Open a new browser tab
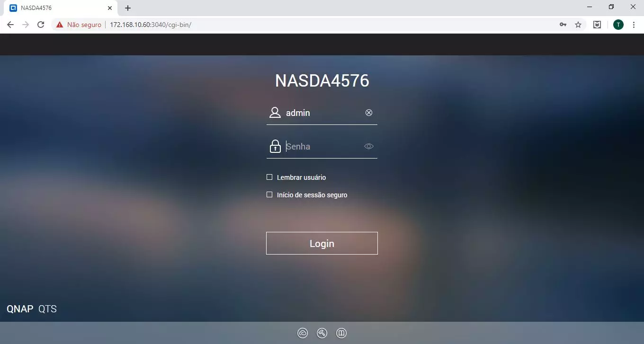 128,8
